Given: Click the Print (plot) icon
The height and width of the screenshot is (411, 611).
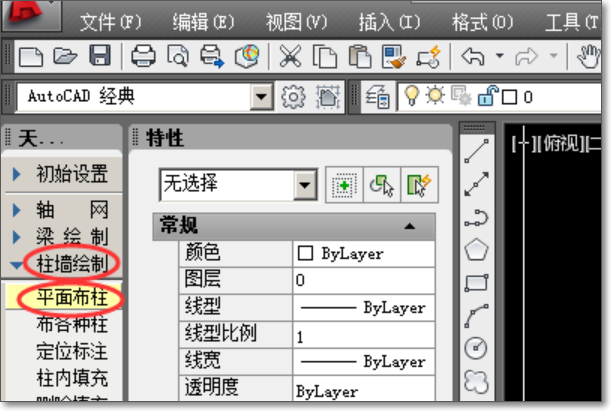Looking at the screenshot, I should coord(143,56).
